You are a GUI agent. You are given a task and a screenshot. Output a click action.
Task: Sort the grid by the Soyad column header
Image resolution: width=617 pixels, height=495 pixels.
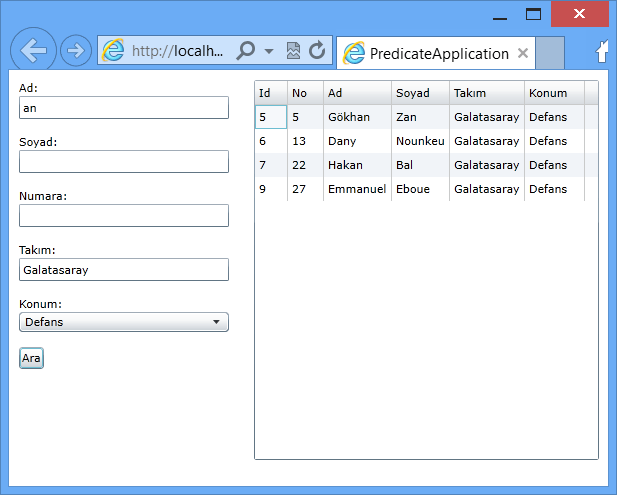pos(419,93)
